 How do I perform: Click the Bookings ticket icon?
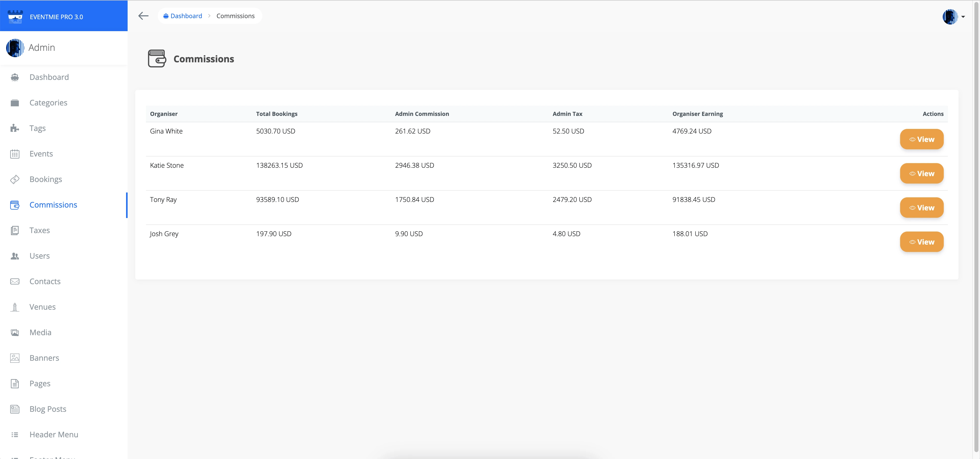(15, 179)
